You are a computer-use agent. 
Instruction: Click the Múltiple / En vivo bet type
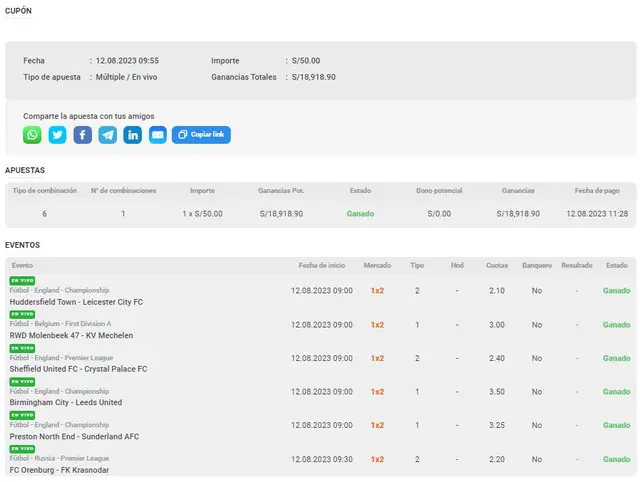point(127,77)
